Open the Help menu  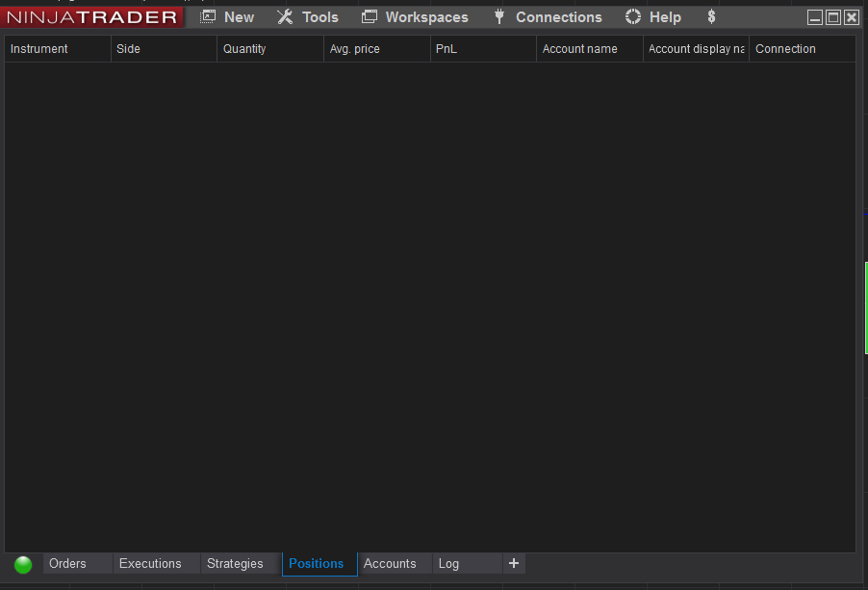665,17
